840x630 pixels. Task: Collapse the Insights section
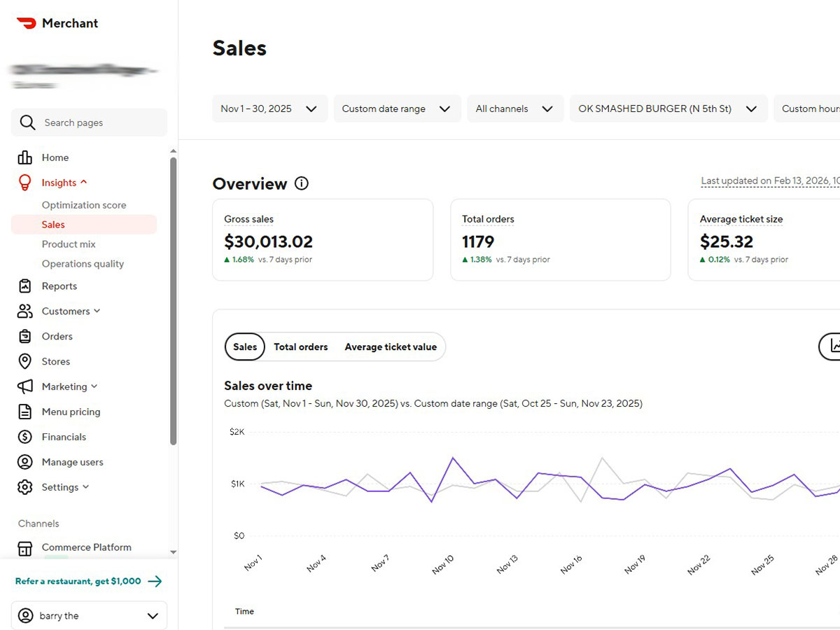(x=83, y=182)
